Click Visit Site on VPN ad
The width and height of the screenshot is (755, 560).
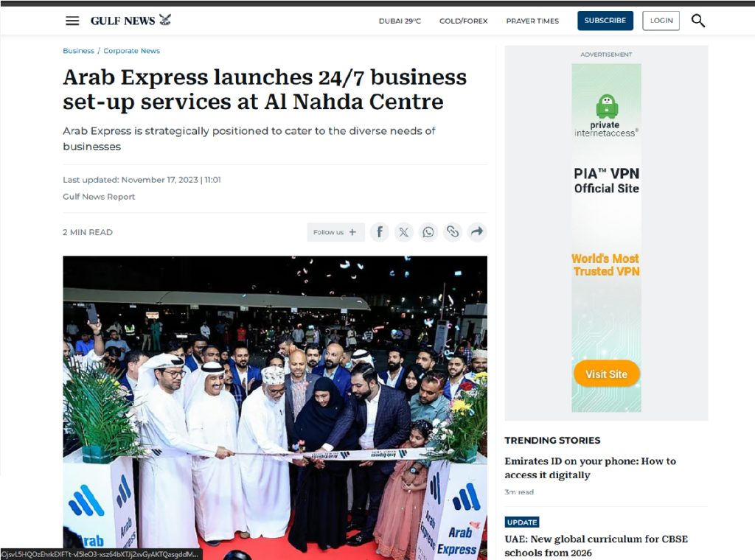pos(606,374)
